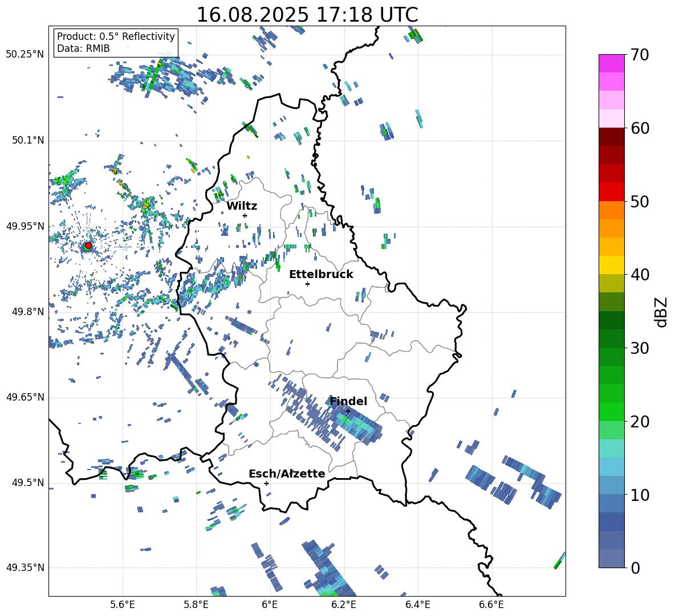Click the 49.5°N latitude label
The image size is (675, 616).
tap(27, 482)
